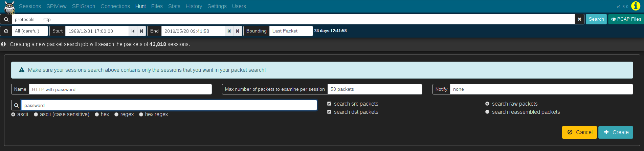
Task: Open the Stats tab
Action: tap(174, 6)
